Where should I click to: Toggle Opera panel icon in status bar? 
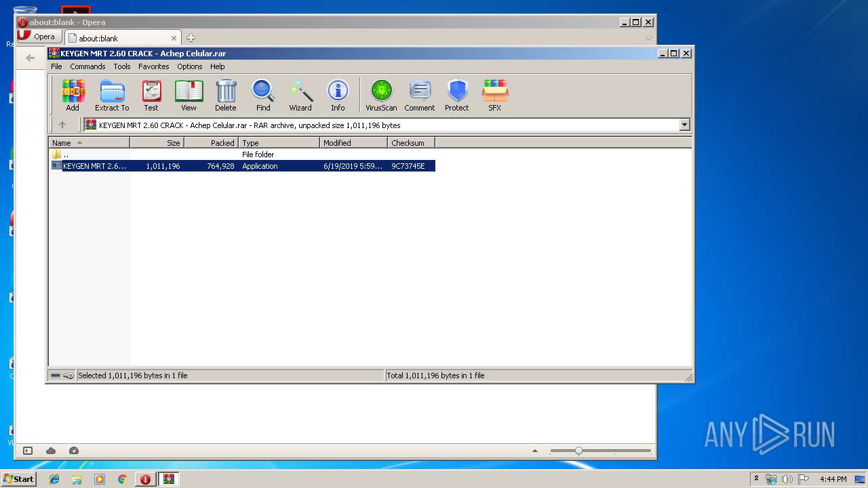pyautogui.click(x=28, y=451)
